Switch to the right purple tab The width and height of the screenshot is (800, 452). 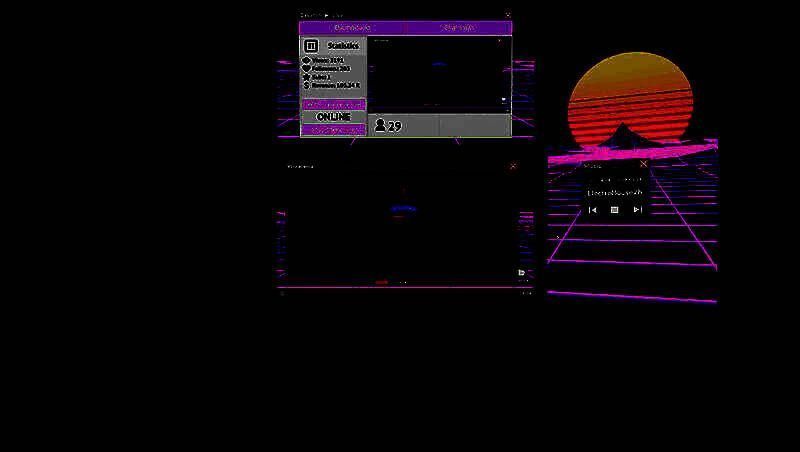[458, 28]
